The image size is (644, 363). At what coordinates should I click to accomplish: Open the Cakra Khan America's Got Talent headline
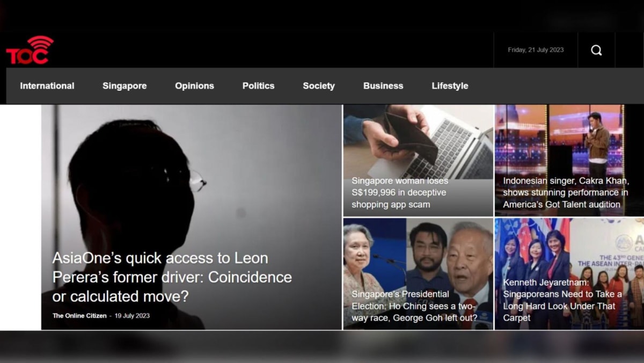[x=566, y=193]
